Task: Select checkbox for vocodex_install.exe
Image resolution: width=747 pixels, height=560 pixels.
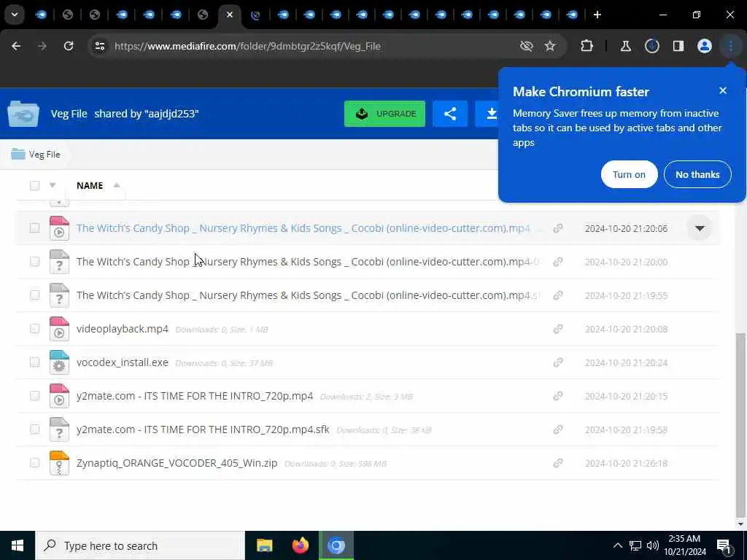Action: tap(35, 362)
